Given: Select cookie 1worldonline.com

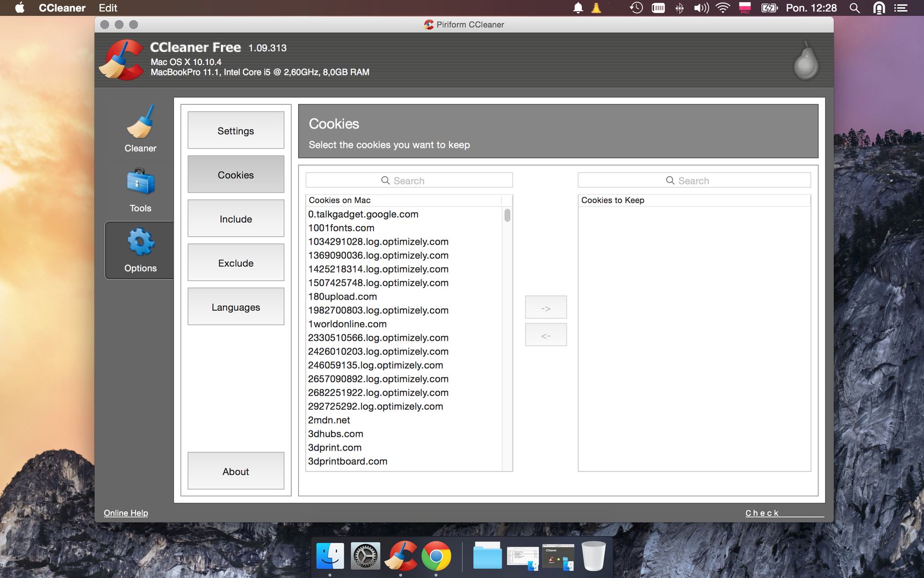Looking at the screenshot, I should coord(404,324).
